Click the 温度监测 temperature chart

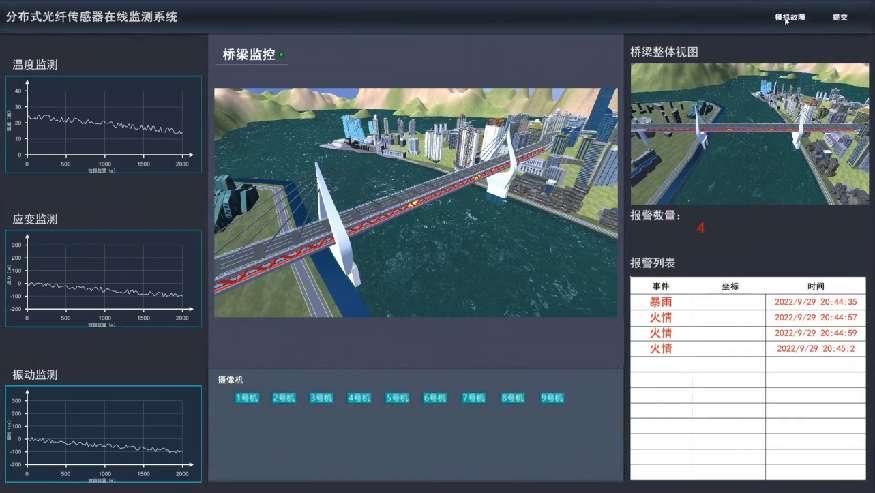(104, 124)
